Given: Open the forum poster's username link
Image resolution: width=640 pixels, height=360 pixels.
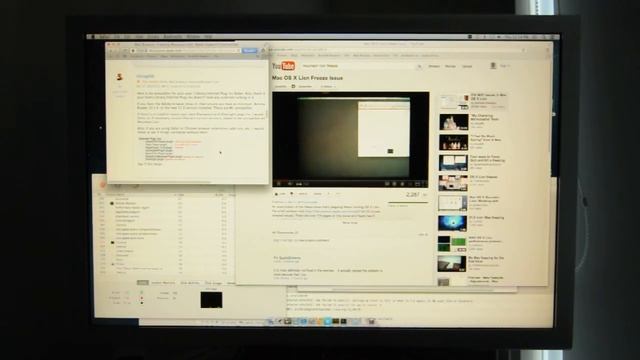Looking at the screenshot, I should coord(145,76).
